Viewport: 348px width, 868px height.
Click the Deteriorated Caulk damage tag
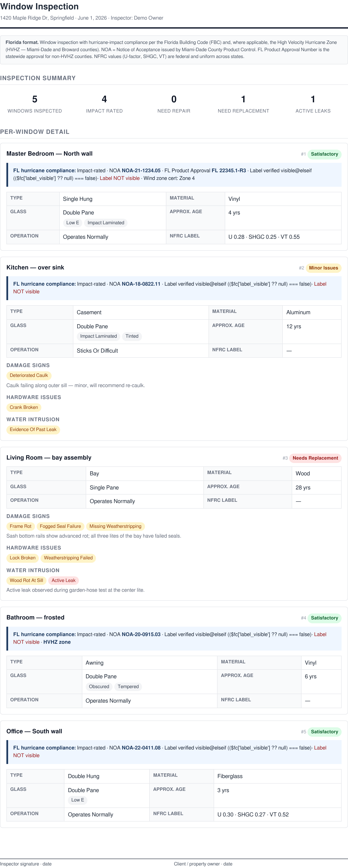29,375
